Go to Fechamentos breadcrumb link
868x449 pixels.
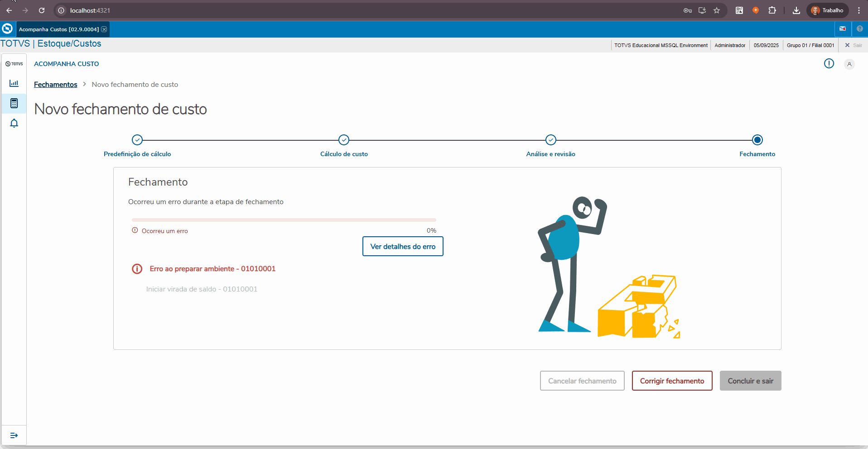(x=56, y=85)
